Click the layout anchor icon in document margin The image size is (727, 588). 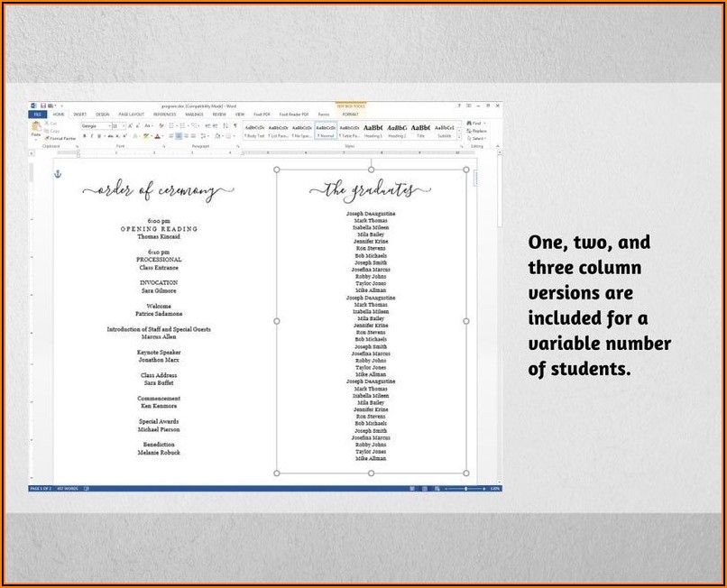(59, 173)
